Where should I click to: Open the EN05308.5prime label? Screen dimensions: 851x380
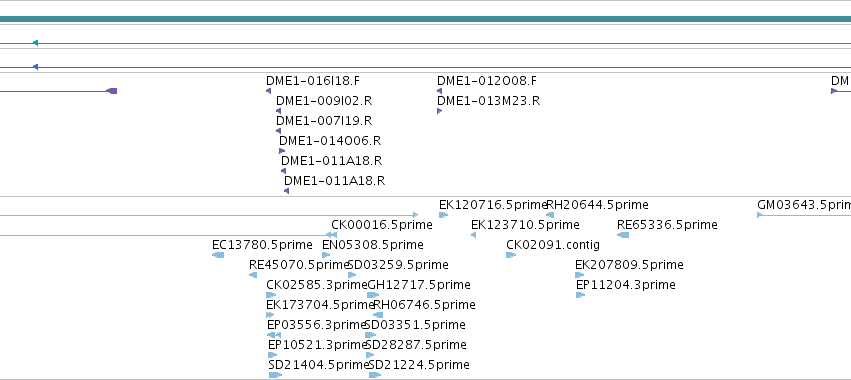click(372, 245)
